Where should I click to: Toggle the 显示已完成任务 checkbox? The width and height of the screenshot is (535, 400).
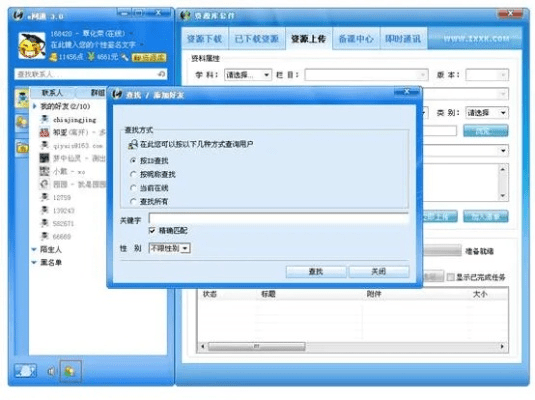[450, 277]
